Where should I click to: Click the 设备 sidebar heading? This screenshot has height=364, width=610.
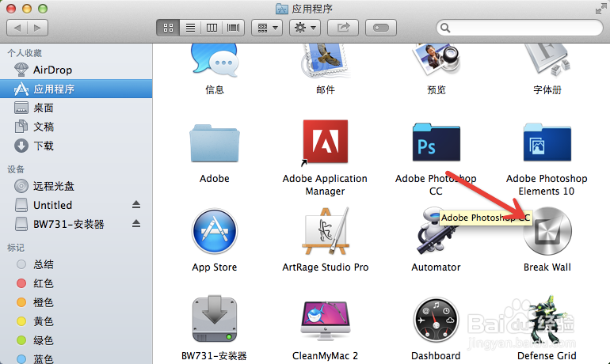coord(16,169)
